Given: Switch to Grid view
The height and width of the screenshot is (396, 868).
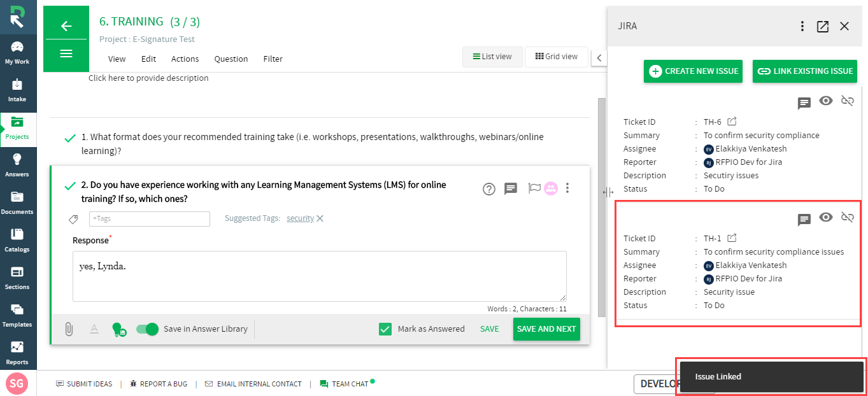Looking at the screenshot, I should point(556,57).
